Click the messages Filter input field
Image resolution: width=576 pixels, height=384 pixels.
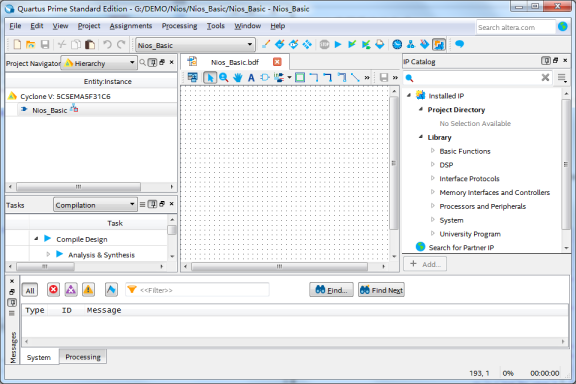[198, 290]
